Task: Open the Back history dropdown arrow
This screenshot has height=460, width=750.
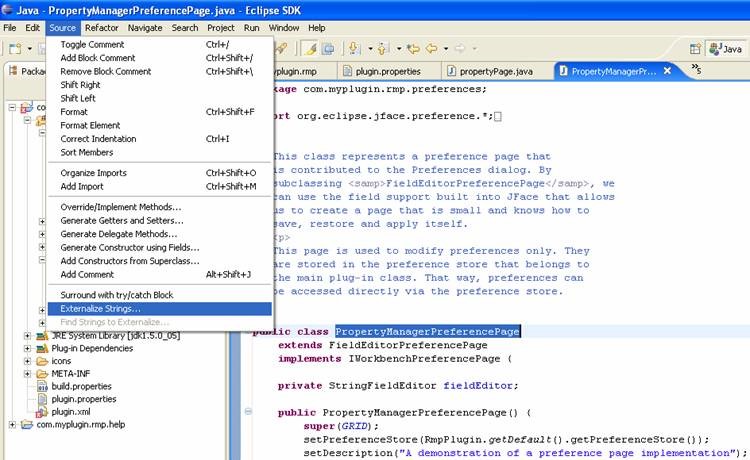Action: 445,49
